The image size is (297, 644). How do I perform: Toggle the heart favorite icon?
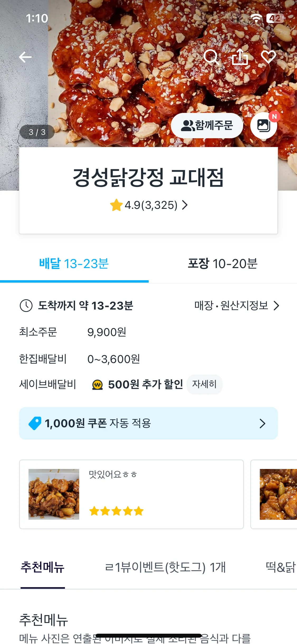[268, 57]
